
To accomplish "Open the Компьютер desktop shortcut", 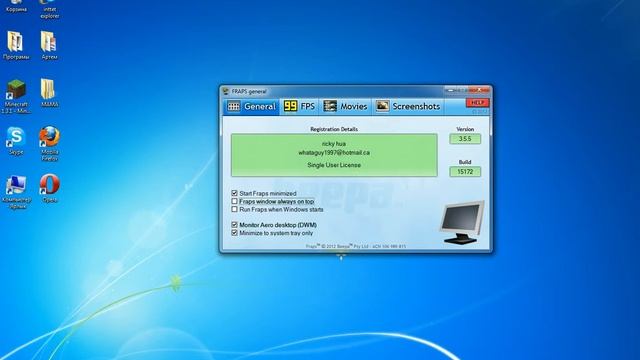I will [x=16, y=192].
